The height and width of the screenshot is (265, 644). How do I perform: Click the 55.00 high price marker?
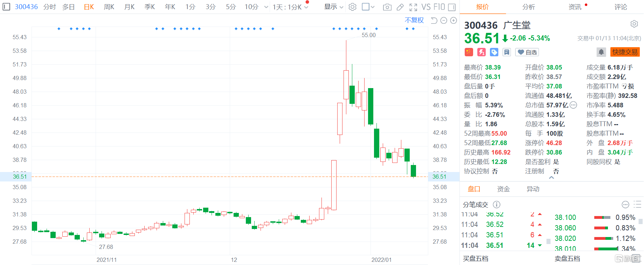pyautogui.click(x=368, y=35)
